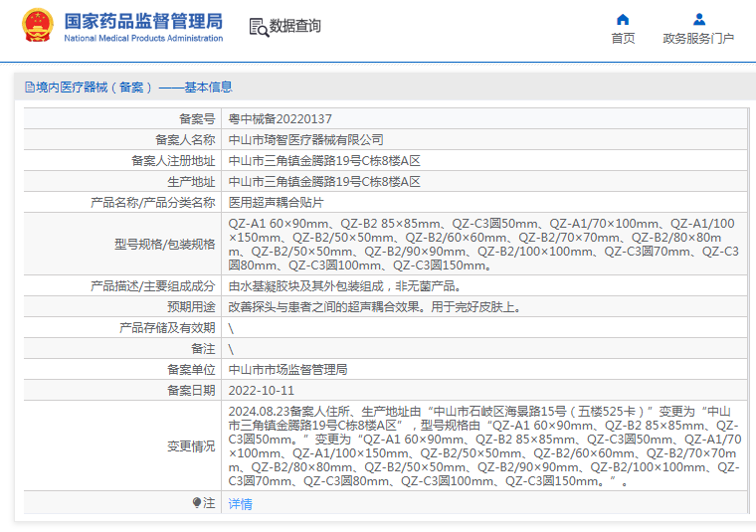Click the 备案号 label
Viewport: 756px width, 532px height.
(x=197, y=119)
